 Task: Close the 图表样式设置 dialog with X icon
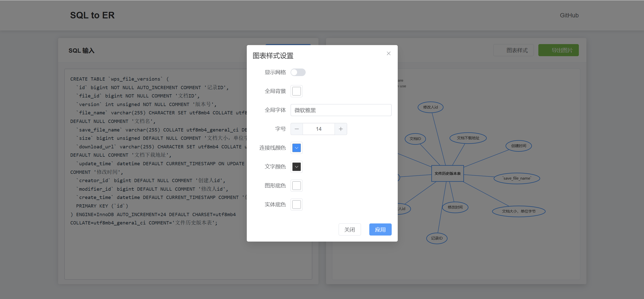pos(388,53)
